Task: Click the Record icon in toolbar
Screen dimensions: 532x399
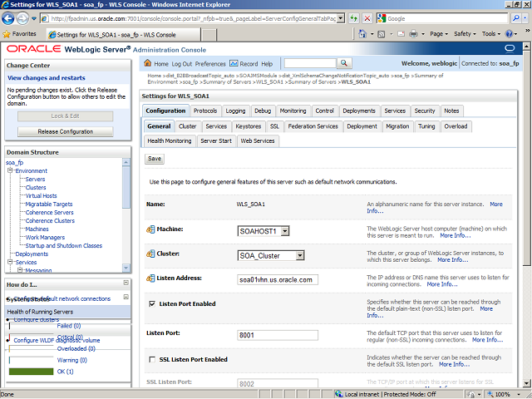Action: [x=234, y=64]
